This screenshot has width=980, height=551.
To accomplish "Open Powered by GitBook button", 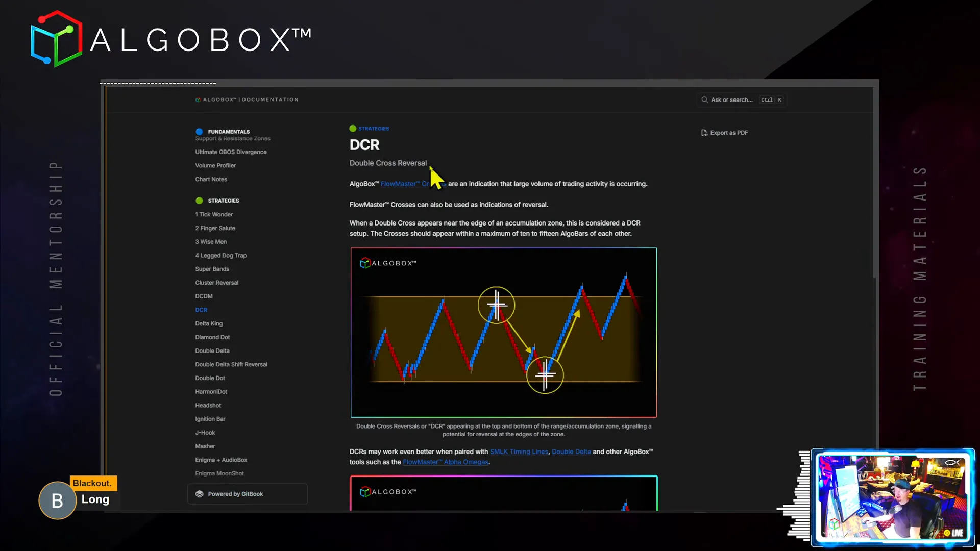I will tap(248, 494).
